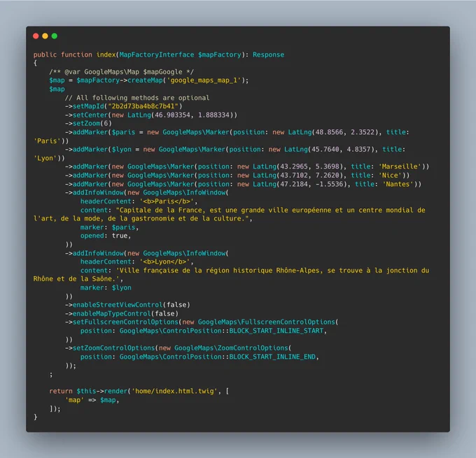Click the 'Nantes' title string
This screenshot has height=458, width=476.
pos(398,184)
